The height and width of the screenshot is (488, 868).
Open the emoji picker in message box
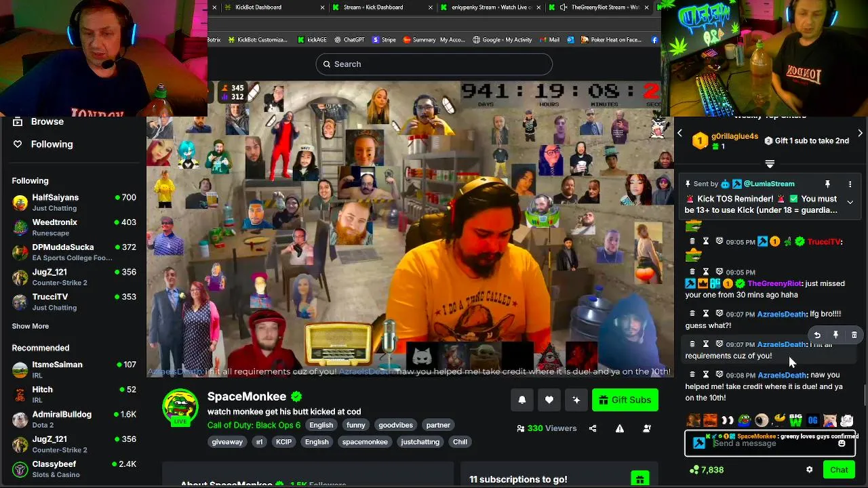point(842,443)
